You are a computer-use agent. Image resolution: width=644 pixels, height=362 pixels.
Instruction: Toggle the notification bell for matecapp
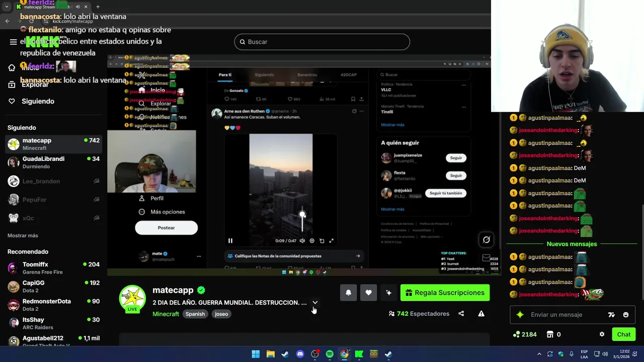pos(348,293)
